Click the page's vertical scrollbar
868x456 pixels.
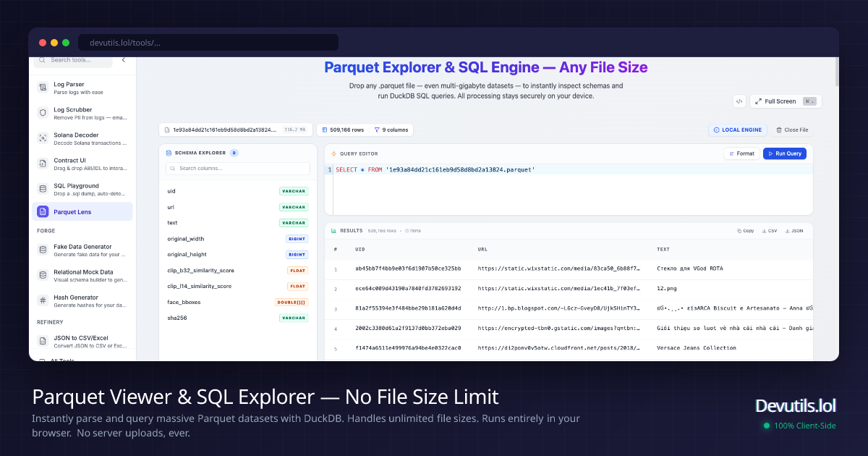pos(837,72)
